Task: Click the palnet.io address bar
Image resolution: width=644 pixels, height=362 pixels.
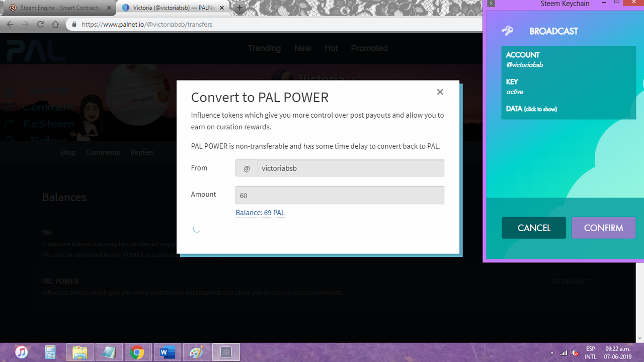Action: pos(275,24)
